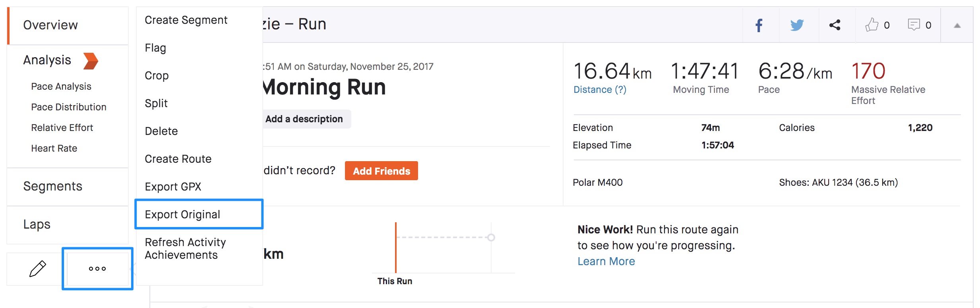The height and width of the screenshot is (308, 980).
Task: Click the generic share icon
Action: [x=835, y=25]
